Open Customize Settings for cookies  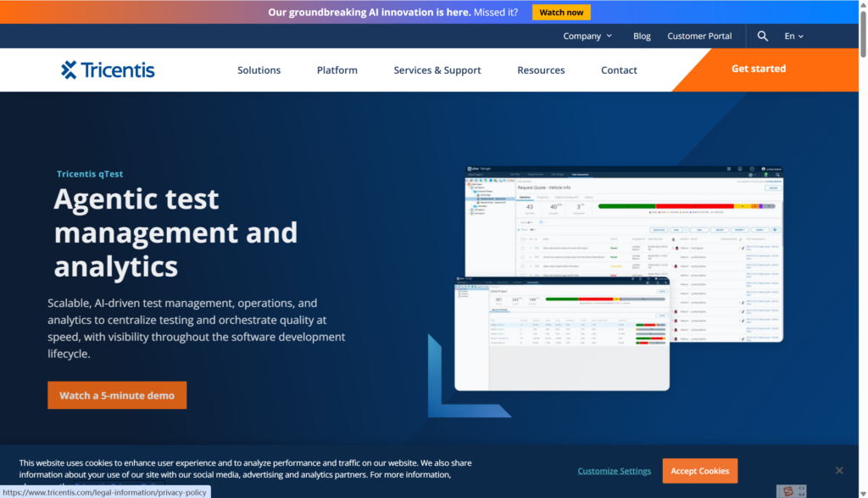tap(614, 471)
